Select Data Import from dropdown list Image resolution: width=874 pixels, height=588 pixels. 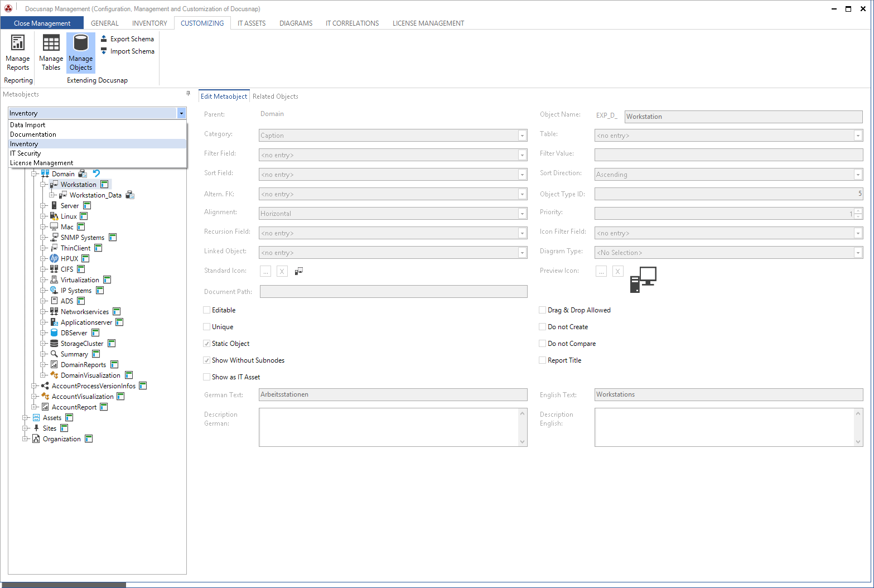click(x=97, y=125)
